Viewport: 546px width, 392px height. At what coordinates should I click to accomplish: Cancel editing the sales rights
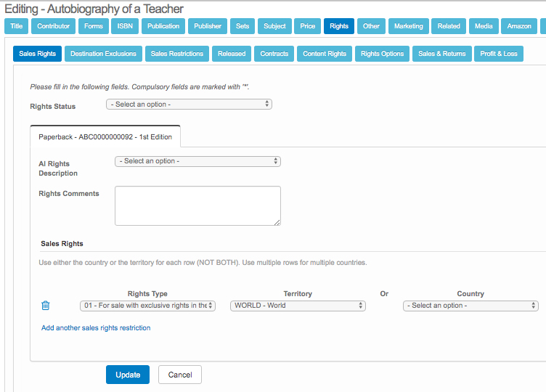click(180, 375)
